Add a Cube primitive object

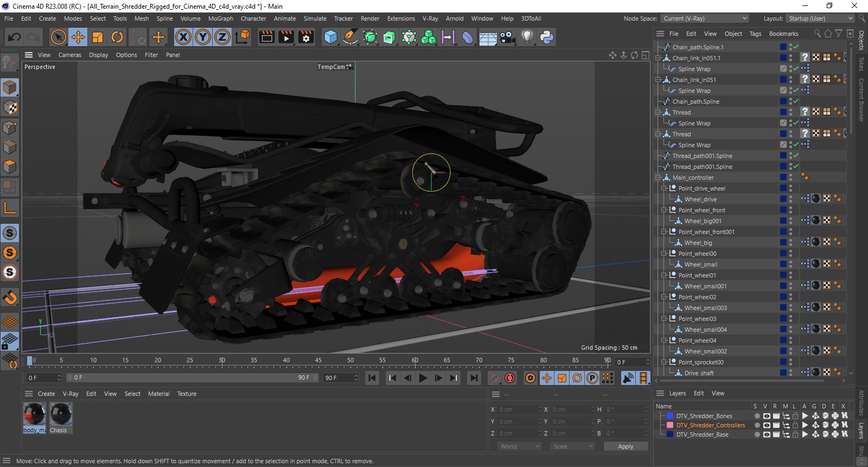point(330,37)
